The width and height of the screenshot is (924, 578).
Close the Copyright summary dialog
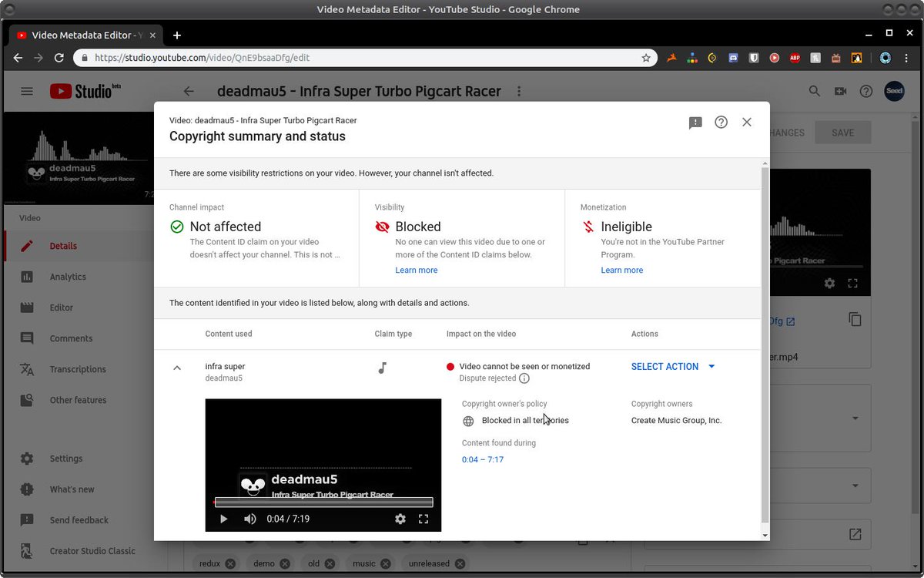tap(746, 122)
